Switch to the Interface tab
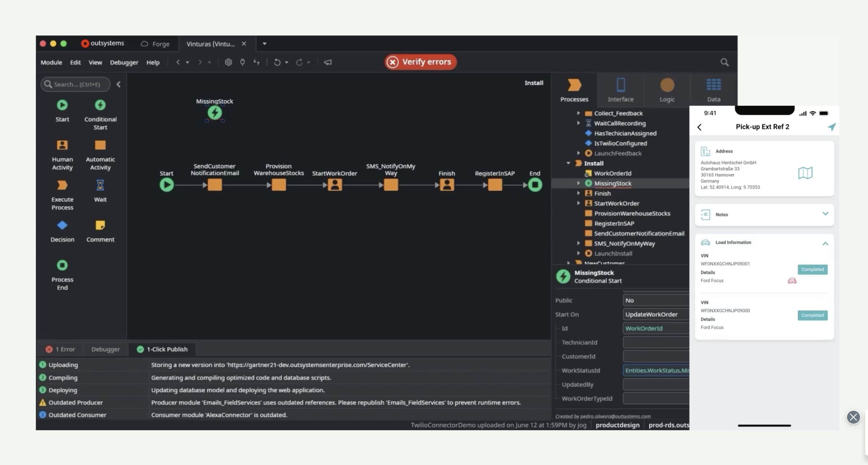This screenshot has width=868, height=465. (621, 90)
